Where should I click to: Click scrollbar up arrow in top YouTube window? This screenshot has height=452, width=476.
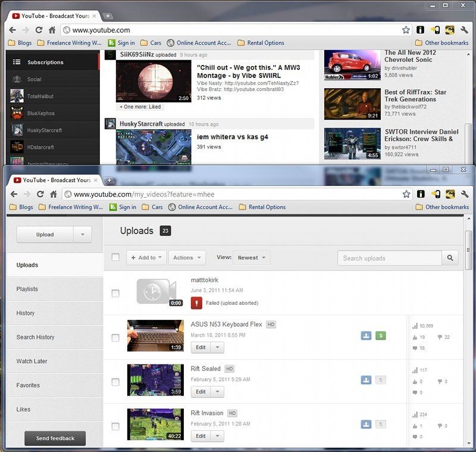click(x=468, y=54)
